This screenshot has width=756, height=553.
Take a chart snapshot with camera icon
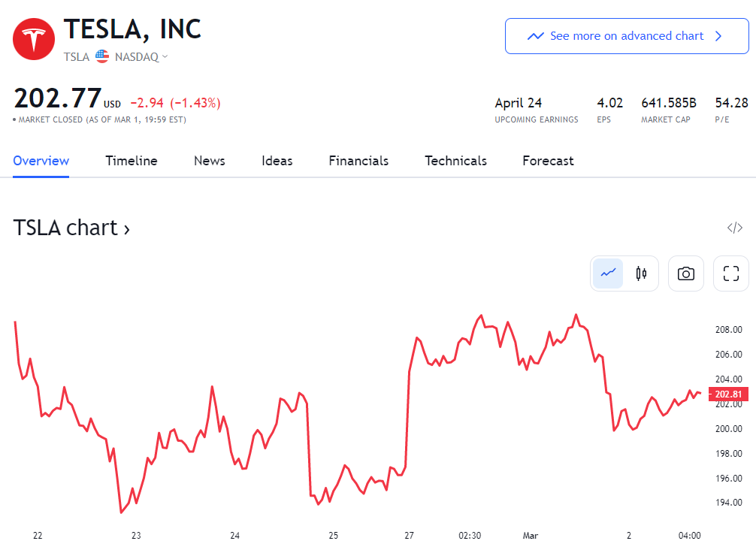[685, 273]
